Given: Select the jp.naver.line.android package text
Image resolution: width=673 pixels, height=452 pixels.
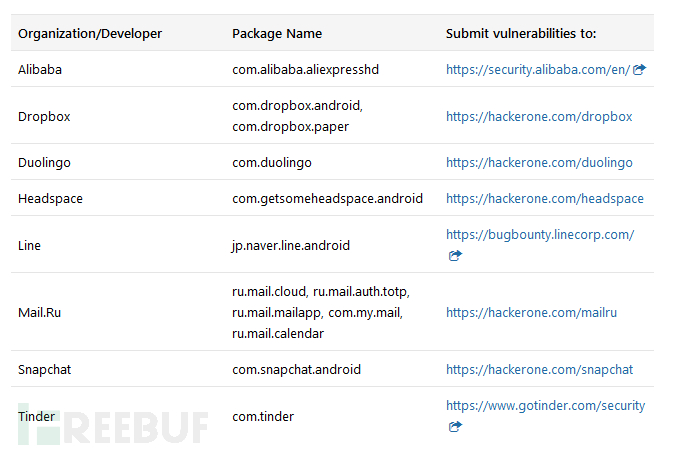Looking at the screenshot, I should pos(291,245).
